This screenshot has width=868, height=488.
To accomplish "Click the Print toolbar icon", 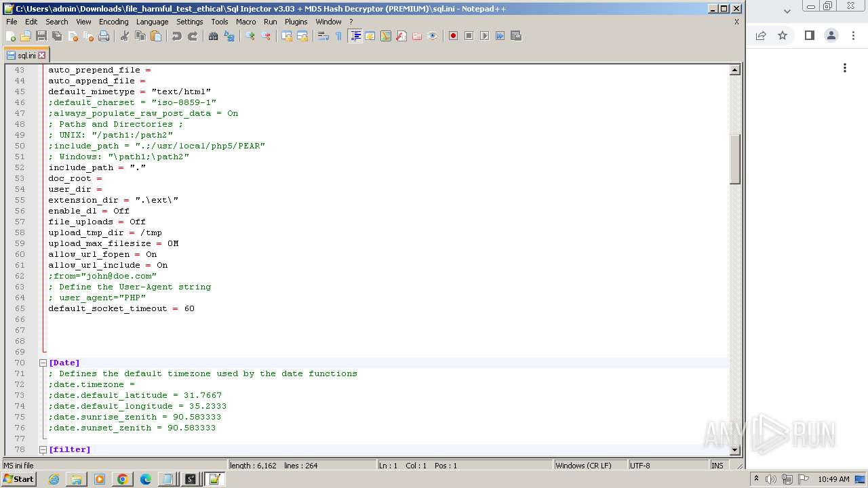I will (x=104, y=36).
